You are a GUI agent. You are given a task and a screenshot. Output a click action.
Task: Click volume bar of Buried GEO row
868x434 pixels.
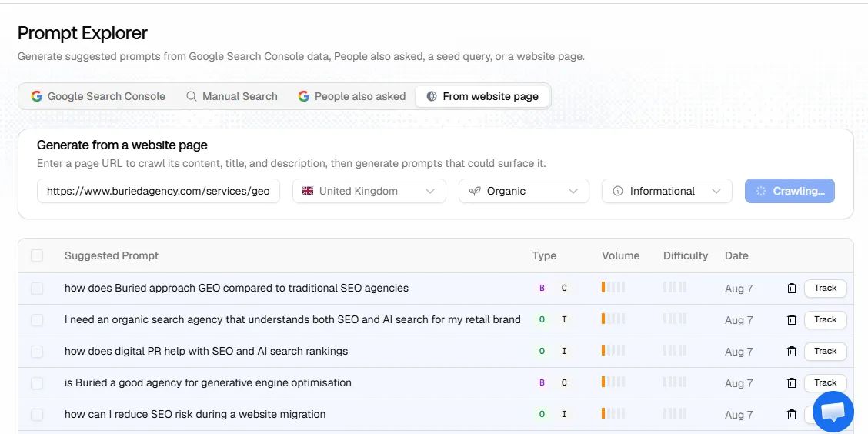tap(613, 287)
